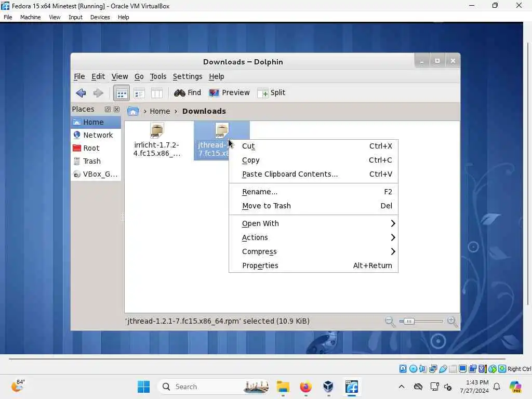This screenshot has height=399, width=532.
Task: Select Root in Places panel
Action: 96,148
